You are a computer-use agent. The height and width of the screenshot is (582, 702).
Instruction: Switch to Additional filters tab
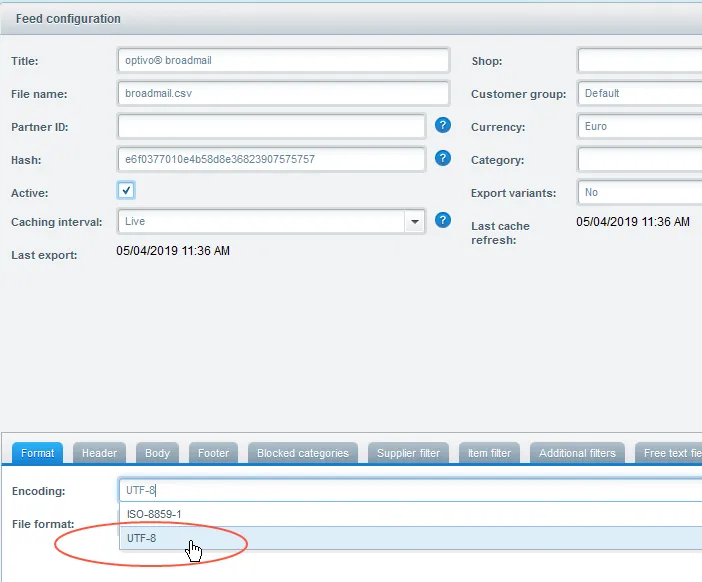[577, 453]
